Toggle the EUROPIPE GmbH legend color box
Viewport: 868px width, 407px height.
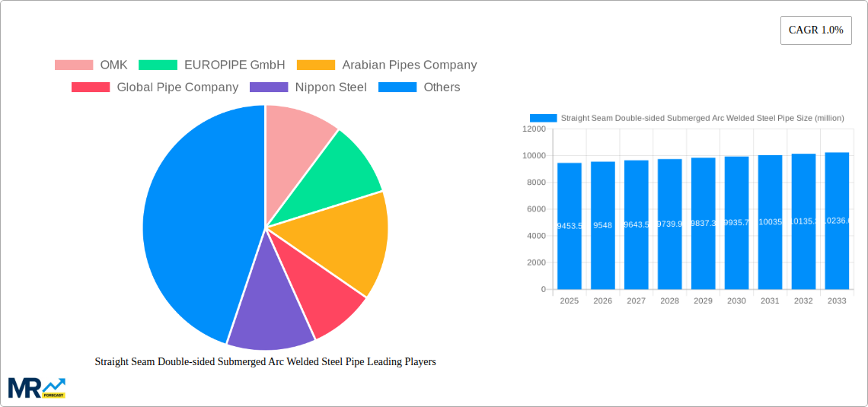pos(158,65)
